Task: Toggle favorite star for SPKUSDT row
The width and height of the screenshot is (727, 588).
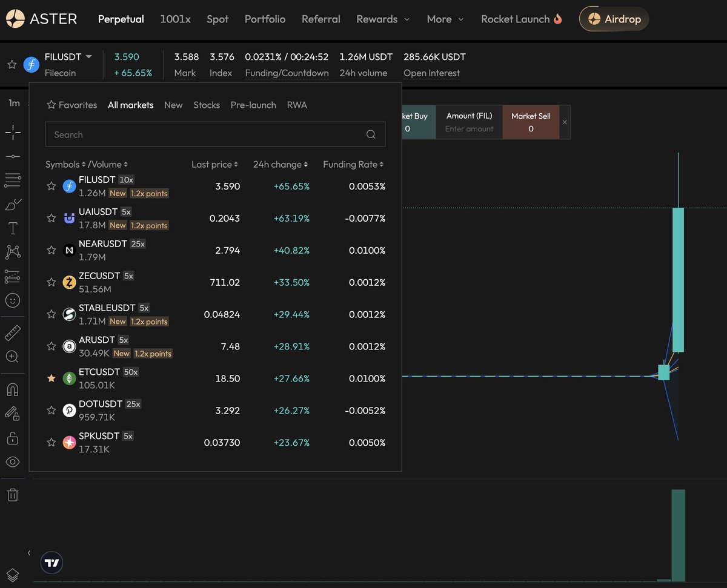Action: click(51, 443)
